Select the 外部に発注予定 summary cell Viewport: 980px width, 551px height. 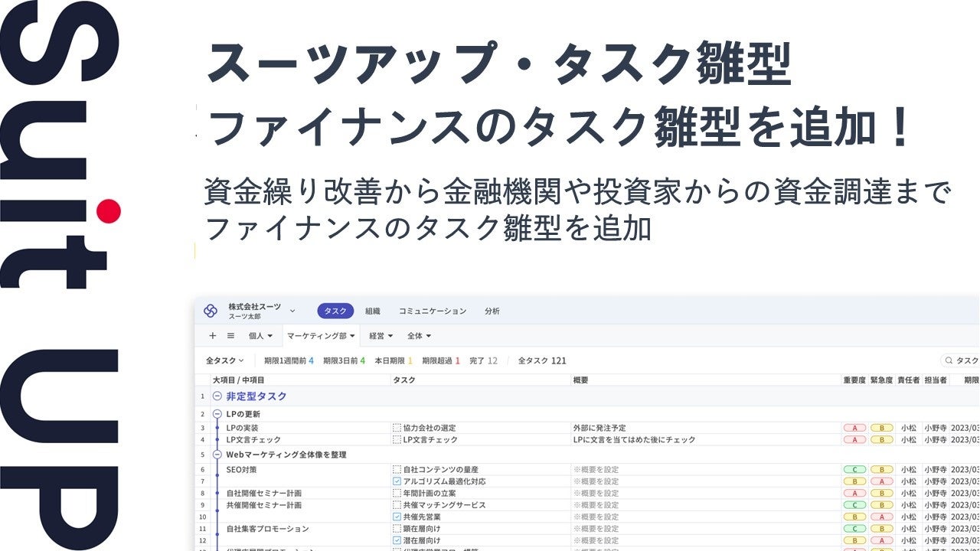(x=599, y=429)
